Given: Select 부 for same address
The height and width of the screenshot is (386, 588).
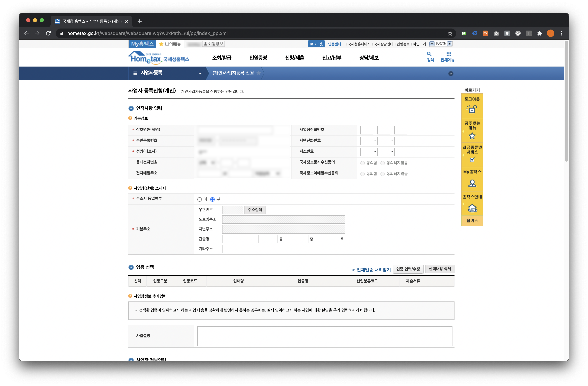Looking at the screenshot, I should 212,199.
